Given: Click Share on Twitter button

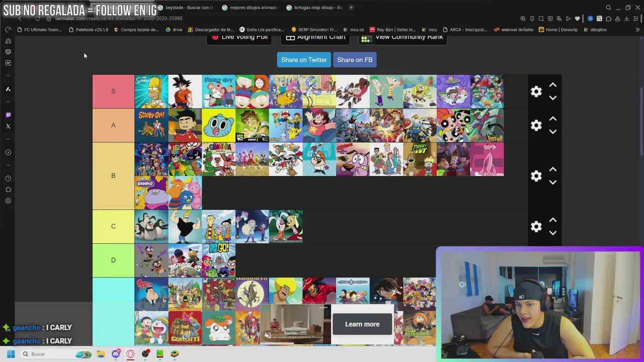Looking at the screenshot, I should [304, 60].
